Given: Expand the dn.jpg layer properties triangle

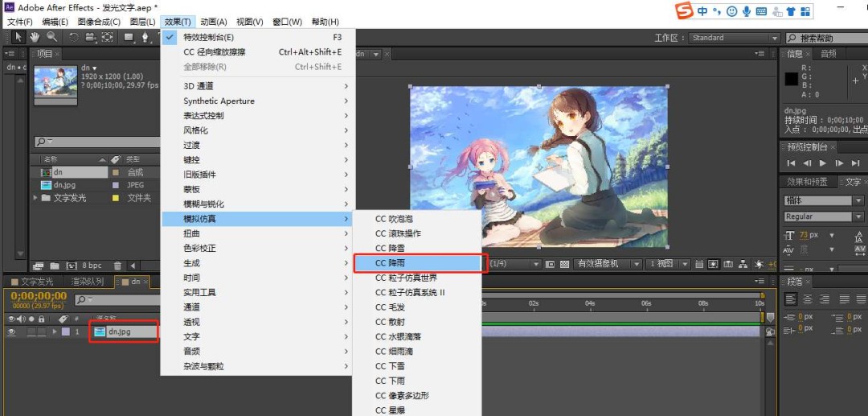Looking at the screenshot, I should tap(55, 332).
